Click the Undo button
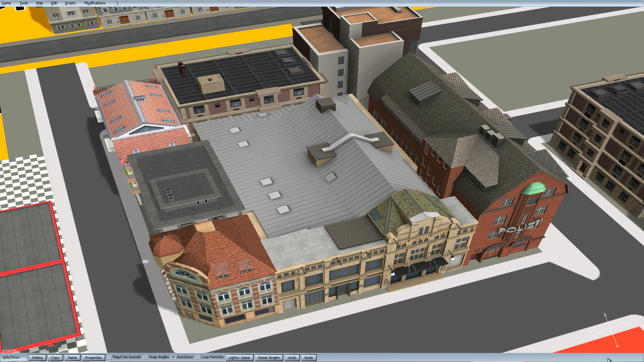 click(x=292, y=358)
